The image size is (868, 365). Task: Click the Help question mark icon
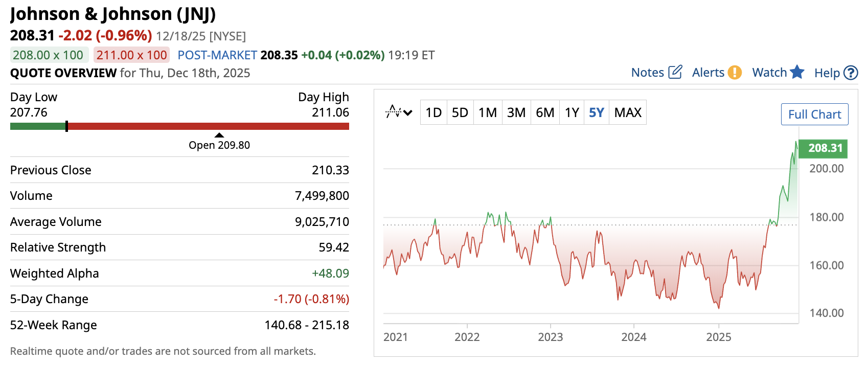(851, 73)
